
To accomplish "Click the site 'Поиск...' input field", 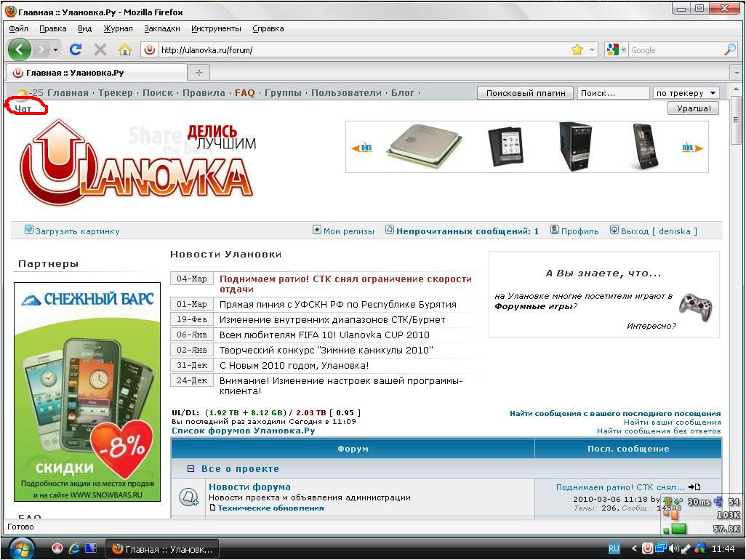I will point(613,93).
